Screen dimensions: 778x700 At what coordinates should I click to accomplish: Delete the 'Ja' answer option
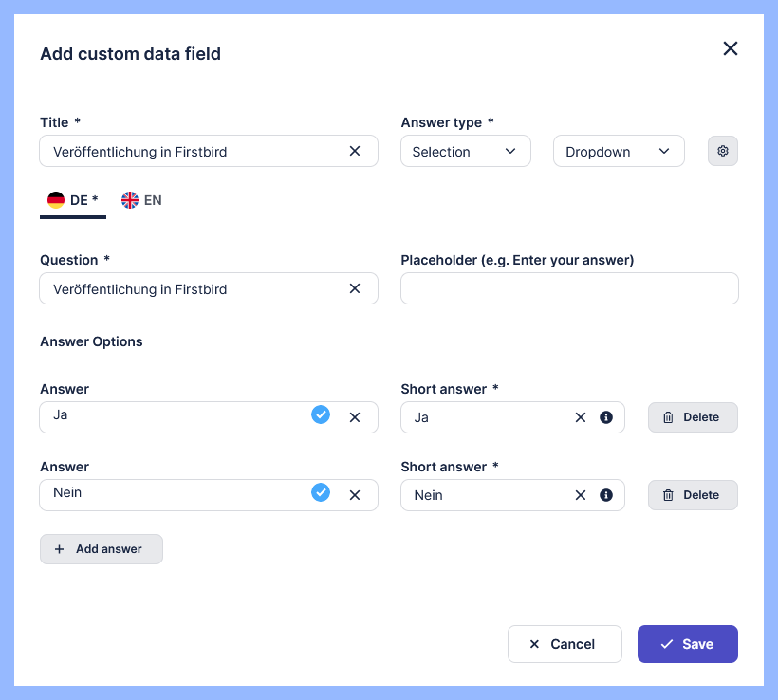(693, 417)
